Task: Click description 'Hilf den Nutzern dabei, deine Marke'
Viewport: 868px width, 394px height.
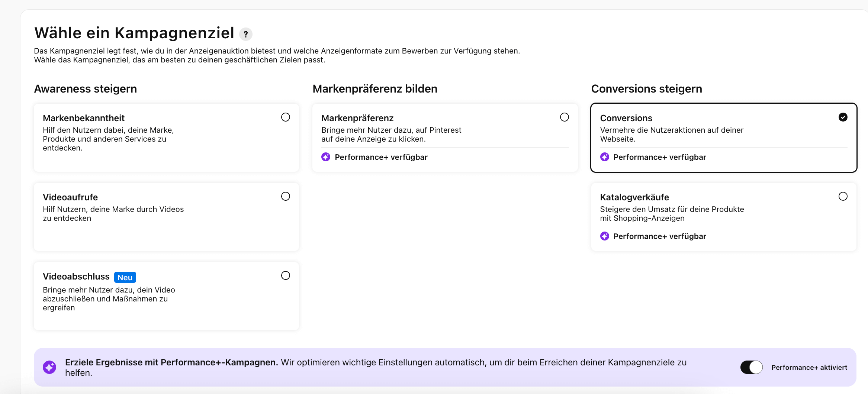Action: [108, 139]
